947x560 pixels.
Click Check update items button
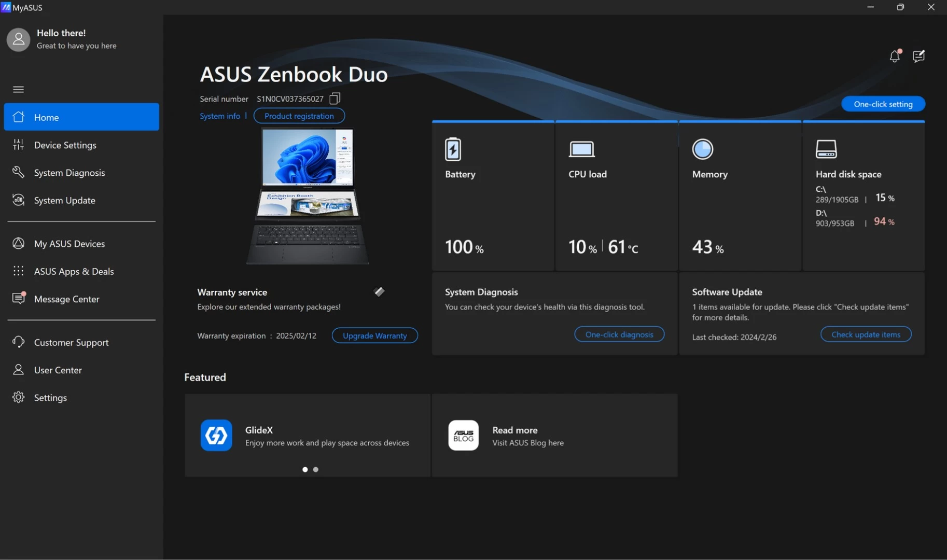pyautogui.click(x=866, y=334)
